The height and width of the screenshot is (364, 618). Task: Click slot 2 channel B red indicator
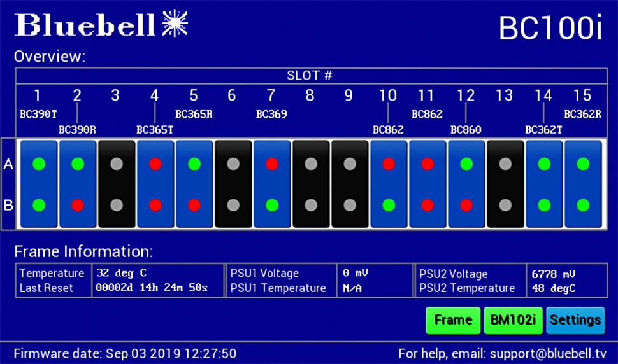(x=78, y=205)
